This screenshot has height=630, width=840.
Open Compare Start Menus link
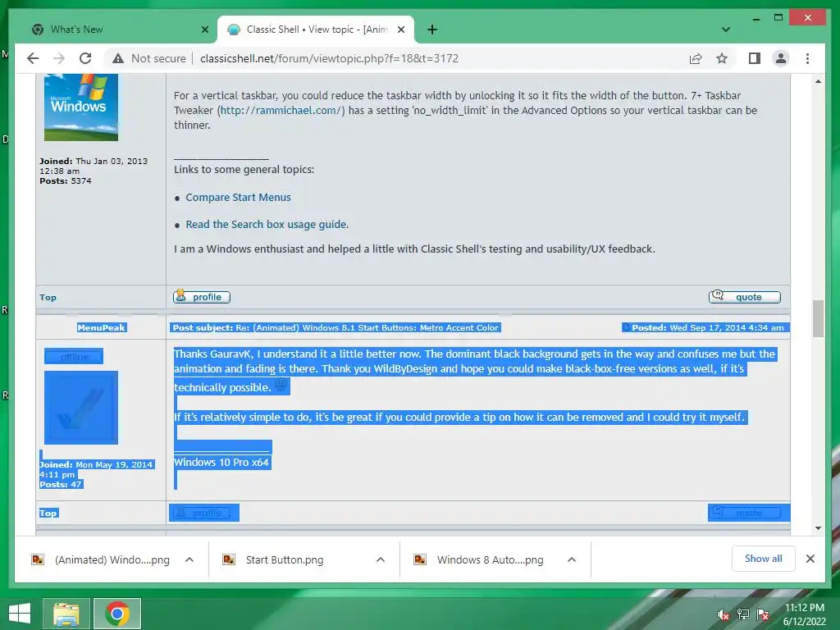[x=238, y=197]
